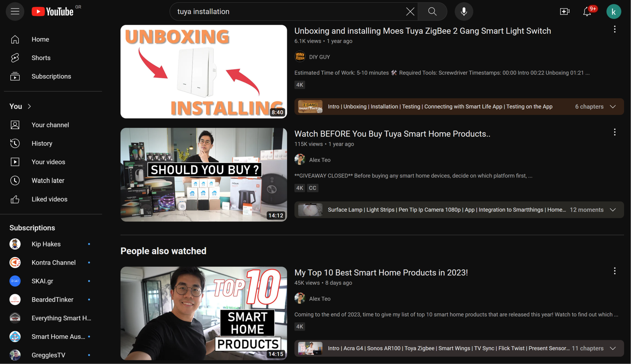Open options menu for Moes Tuya video
This screenshot has height=364, width=631.
pyautogui.click(x=614, y=30)
